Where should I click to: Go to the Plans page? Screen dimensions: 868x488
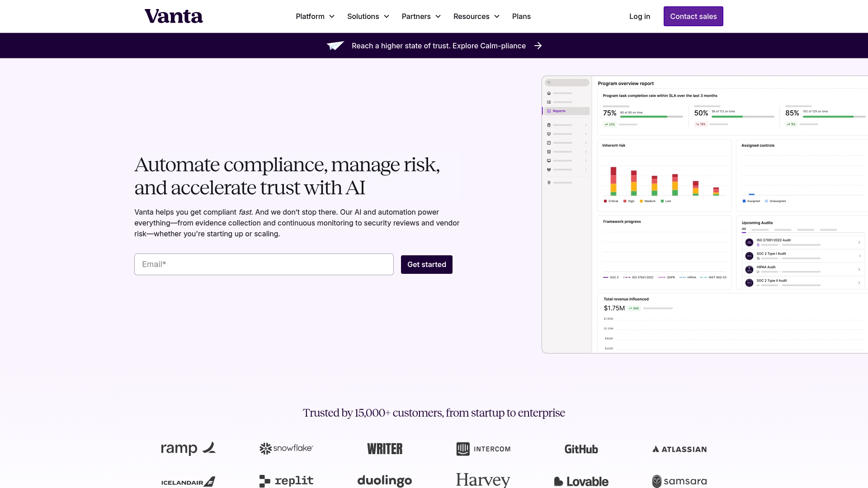tap(521, 16)
